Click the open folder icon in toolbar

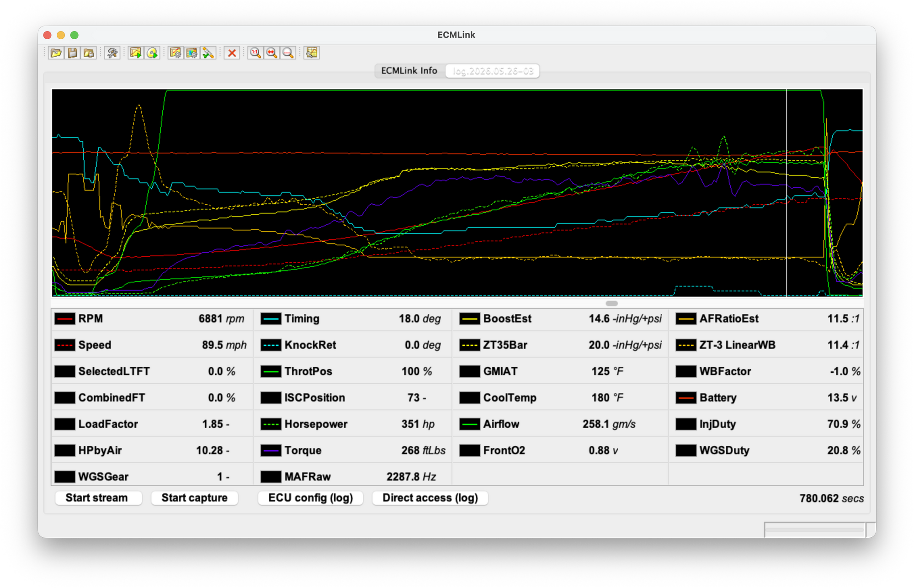56,53
